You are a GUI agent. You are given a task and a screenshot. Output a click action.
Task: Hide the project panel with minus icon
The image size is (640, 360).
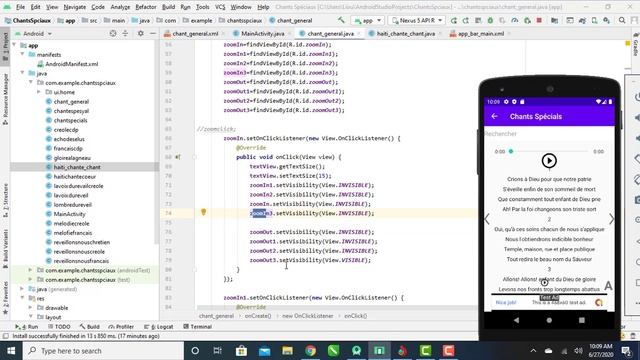pyautogui.click(x=152, y=33)
